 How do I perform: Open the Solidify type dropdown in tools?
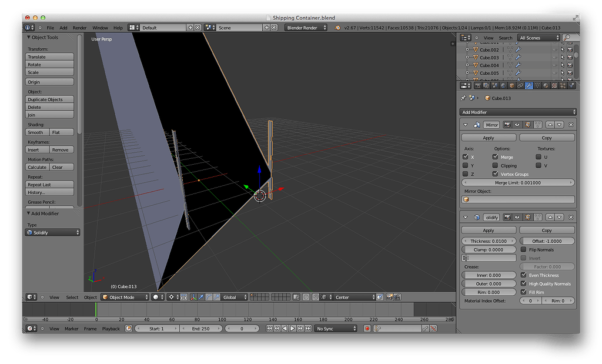[52, 232]
